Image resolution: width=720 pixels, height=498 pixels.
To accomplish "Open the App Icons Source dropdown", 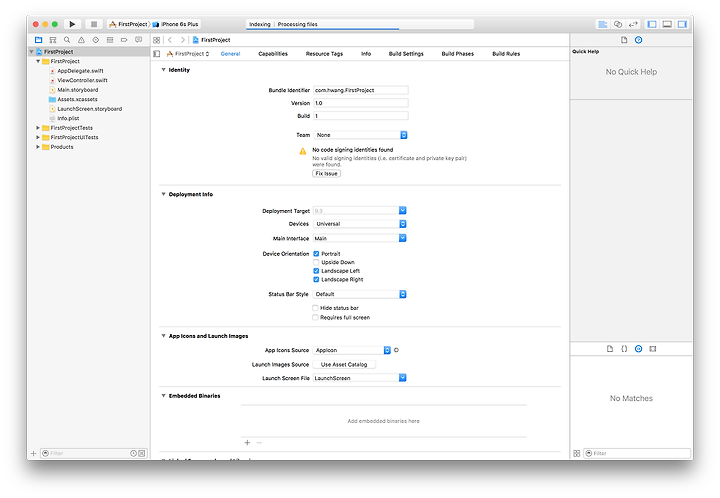I will point(352,350).
